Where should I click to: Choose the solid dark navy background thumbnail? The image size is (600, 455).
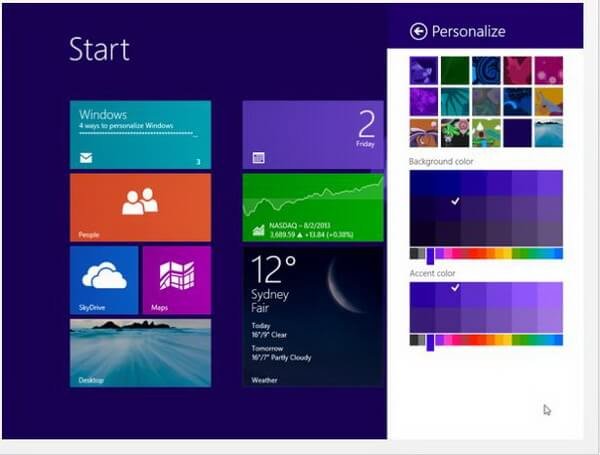pyautogui.click(x=517, y=133)
